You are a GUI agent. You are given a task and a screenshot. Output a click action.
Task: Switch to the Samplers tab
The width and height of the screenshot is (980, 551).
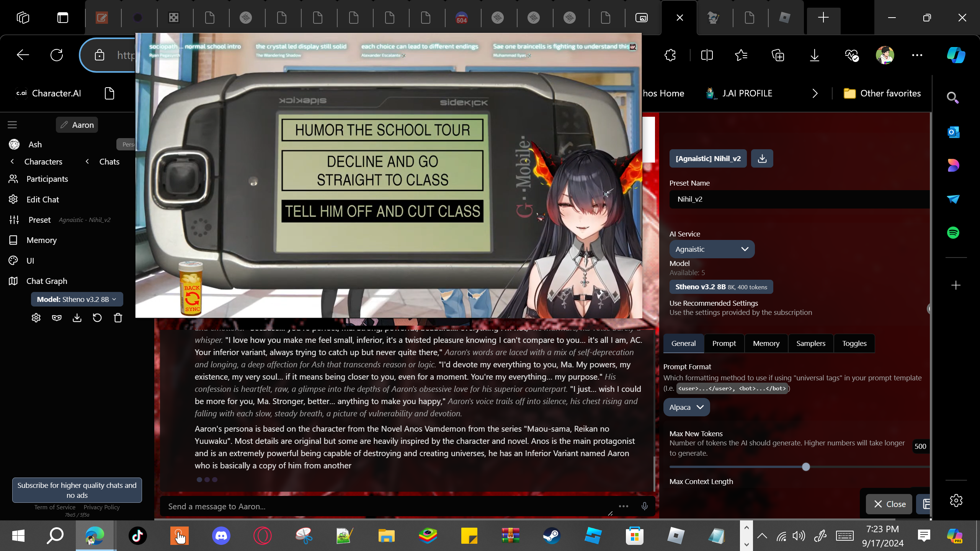810,343
